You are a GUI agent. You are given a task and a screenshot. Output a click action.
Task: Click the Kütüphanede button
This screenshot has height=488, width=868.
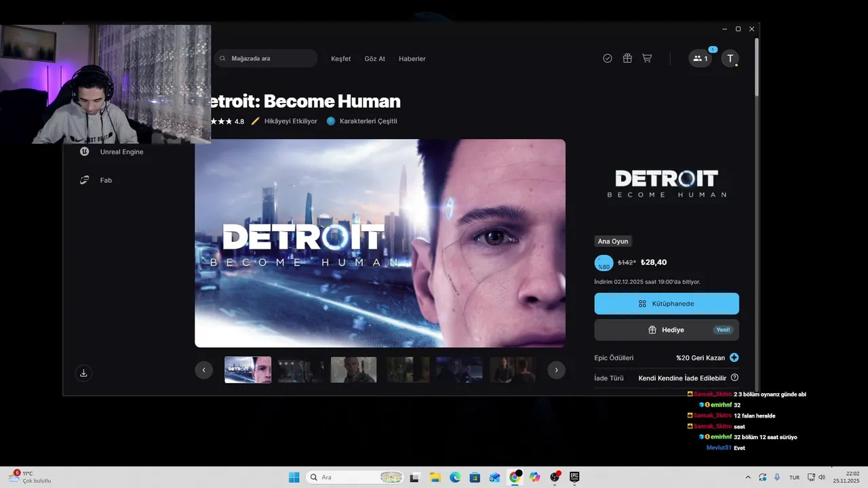point(667,304)
